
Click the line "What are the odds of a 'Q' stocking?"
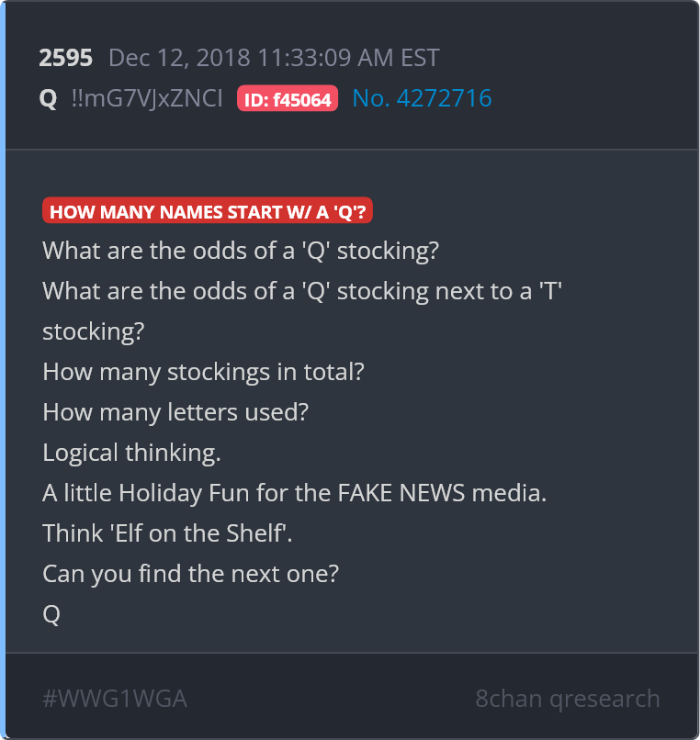point(241,251)
